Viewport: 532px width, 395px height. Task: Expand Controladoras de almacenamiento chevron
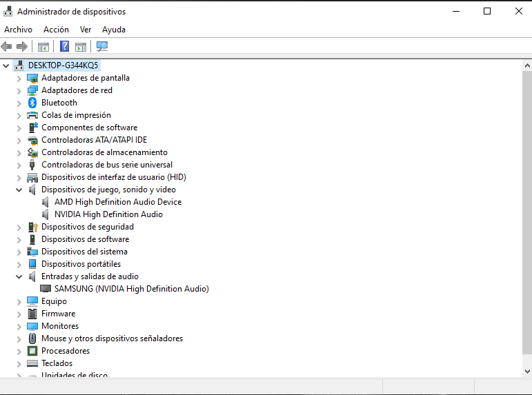tap(19, 153)
